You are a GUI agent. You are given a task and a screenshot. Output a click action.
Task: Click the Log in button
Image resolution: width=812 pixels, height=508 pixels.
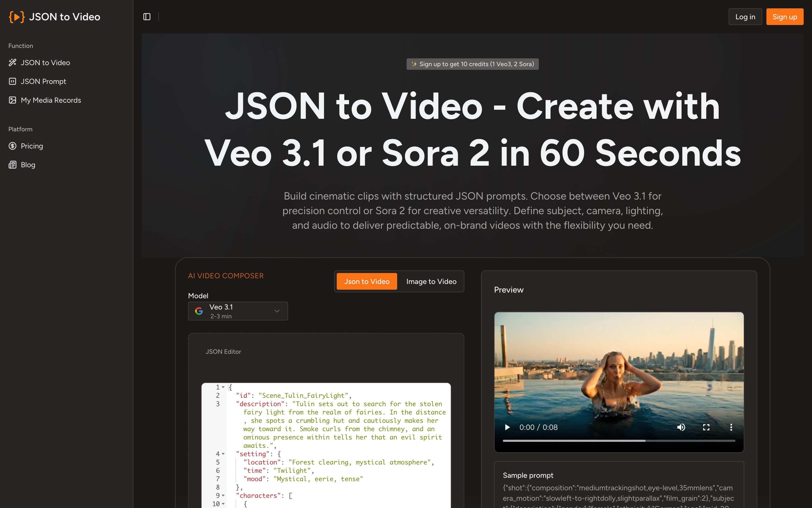(x=745, y=16)
